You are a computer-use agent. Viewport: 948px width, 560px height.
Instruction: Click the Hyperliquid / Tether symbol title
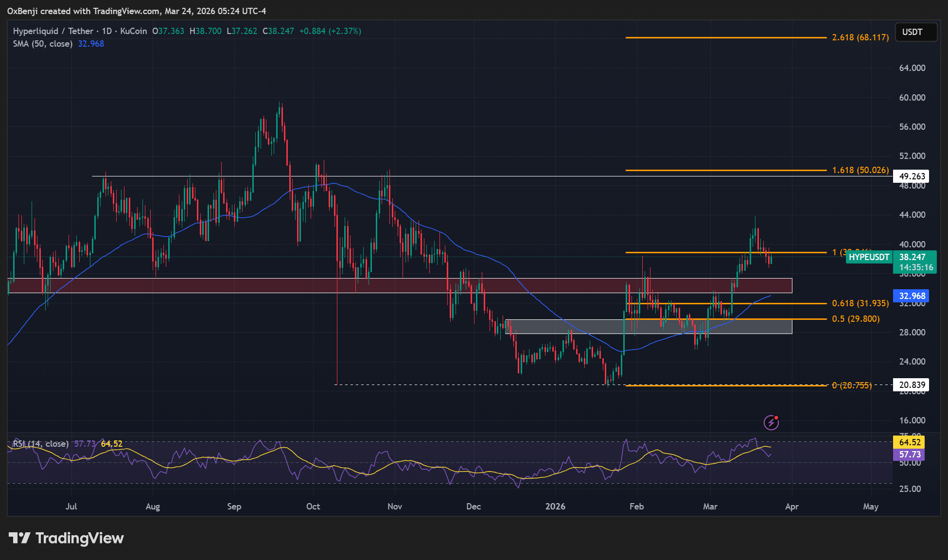[x=53, y=31]
